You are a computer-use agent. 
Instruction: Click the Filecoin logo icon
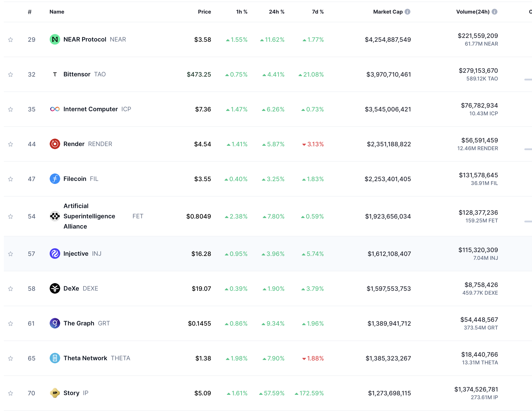point(55,179)
